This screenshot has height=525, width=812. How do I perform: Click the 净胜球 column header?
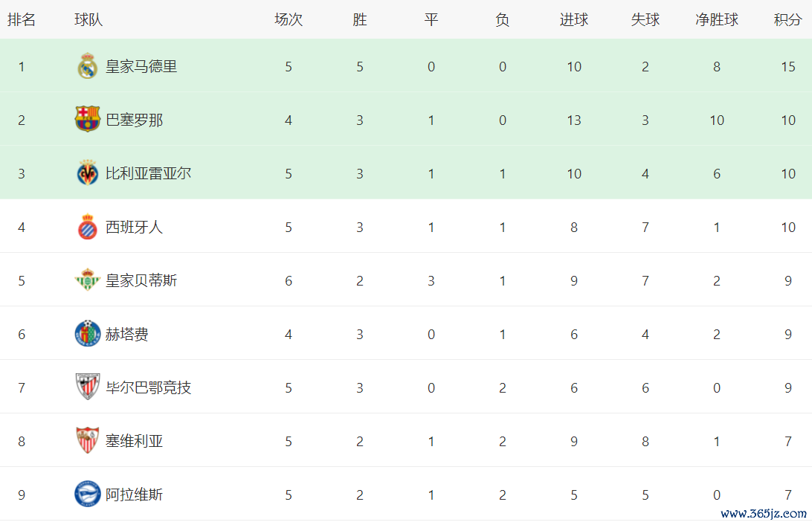click(x=717, y=20)
